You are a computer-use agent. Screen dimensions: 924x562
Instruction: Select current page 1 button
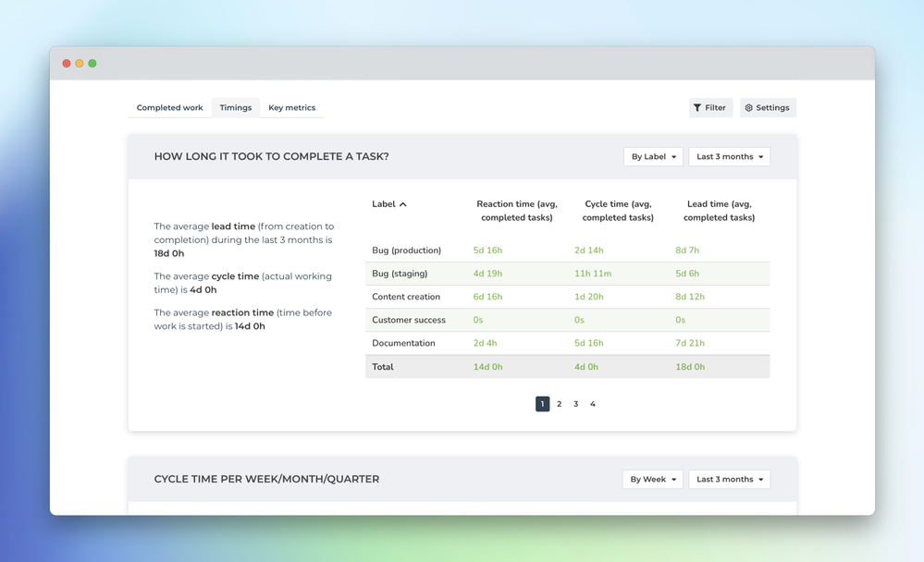pos(543,404)
